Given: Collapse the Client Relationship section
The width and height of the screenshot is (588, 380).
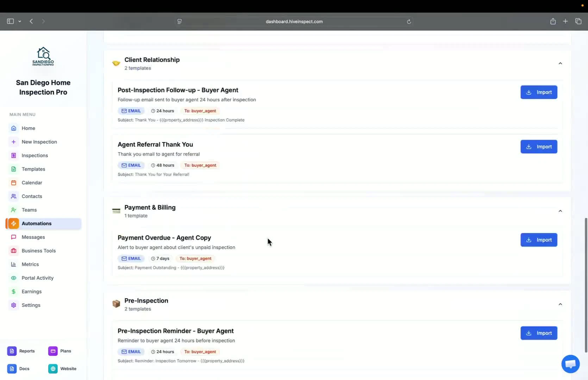Looking at the screenshot, I should point(560,63).
